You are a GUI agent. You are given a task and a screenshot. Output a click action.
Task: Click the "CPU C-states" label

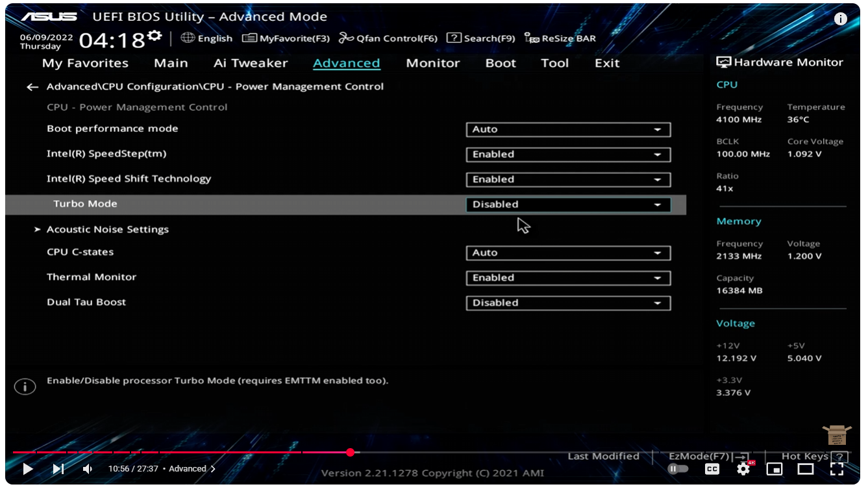tap(80, 252)
